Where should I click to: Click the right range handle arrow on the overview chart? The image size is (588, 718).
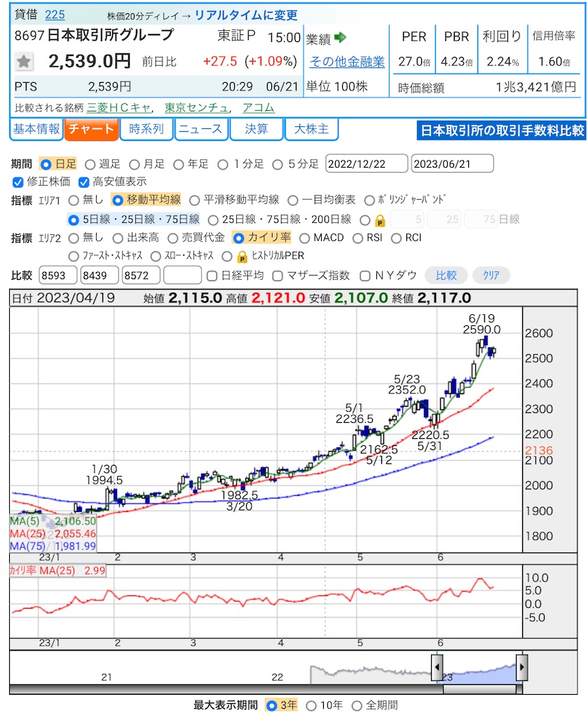[x=521, y=668]
